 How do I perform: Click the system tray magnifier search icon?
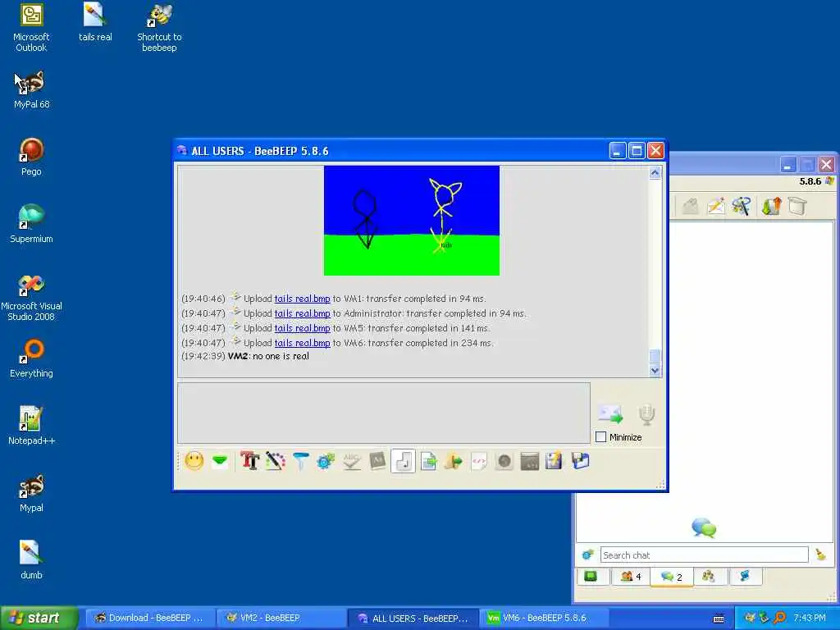tap(779, 618)
